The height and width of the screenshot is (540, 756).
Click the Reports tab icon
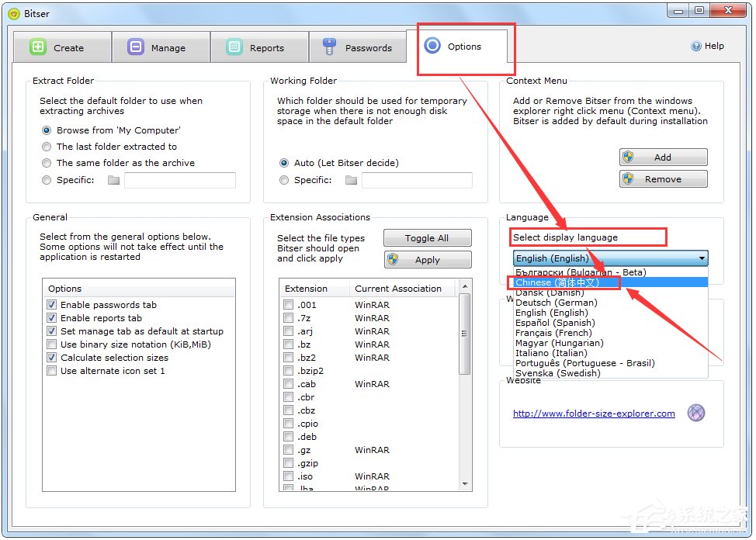click(234, 47)
